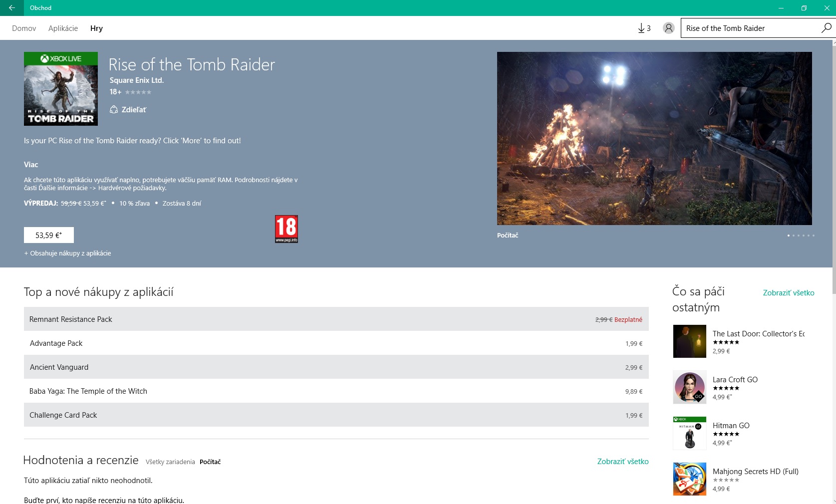Minimize the Obchod window
The image size is (836, 504).
pyautogui.click(x=781, y=7)
